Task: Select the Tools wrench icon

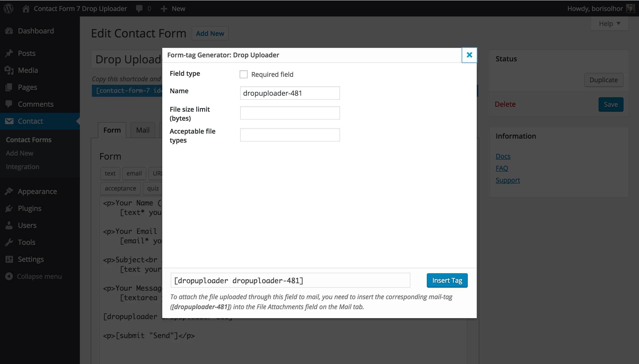Action: [x=9, y=242]
